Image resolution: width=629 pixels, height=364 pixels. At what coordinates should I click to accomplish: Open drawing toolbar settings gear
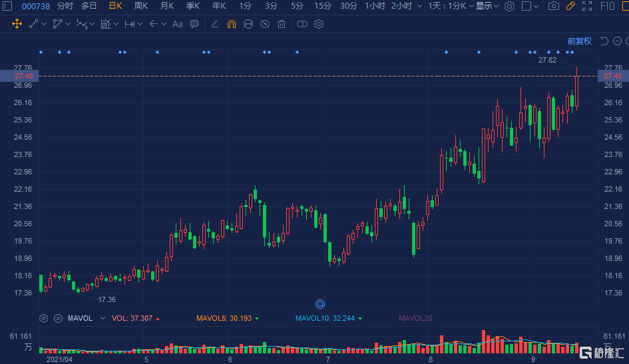point(319,24)
